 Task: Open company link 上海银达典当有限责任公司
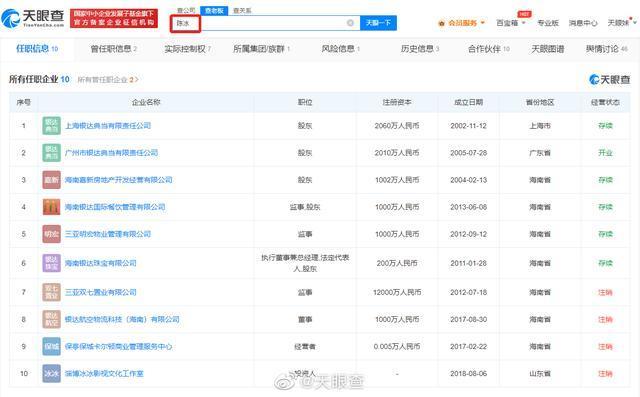point(108,126)
